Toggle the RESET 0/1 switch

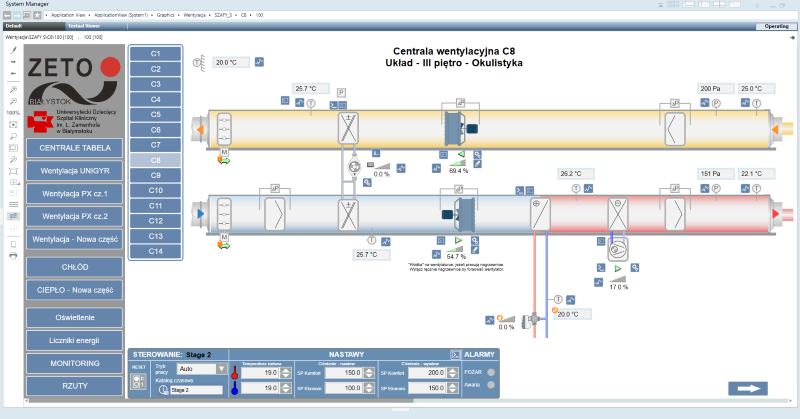point(138,381)
